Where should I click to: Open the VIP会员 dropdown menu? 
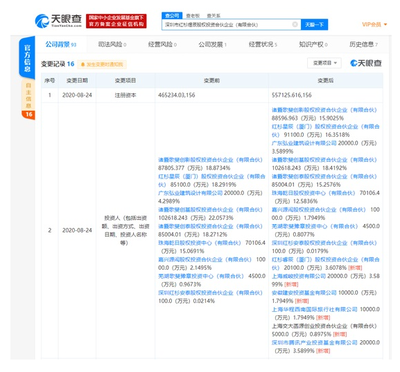[375, 24]
